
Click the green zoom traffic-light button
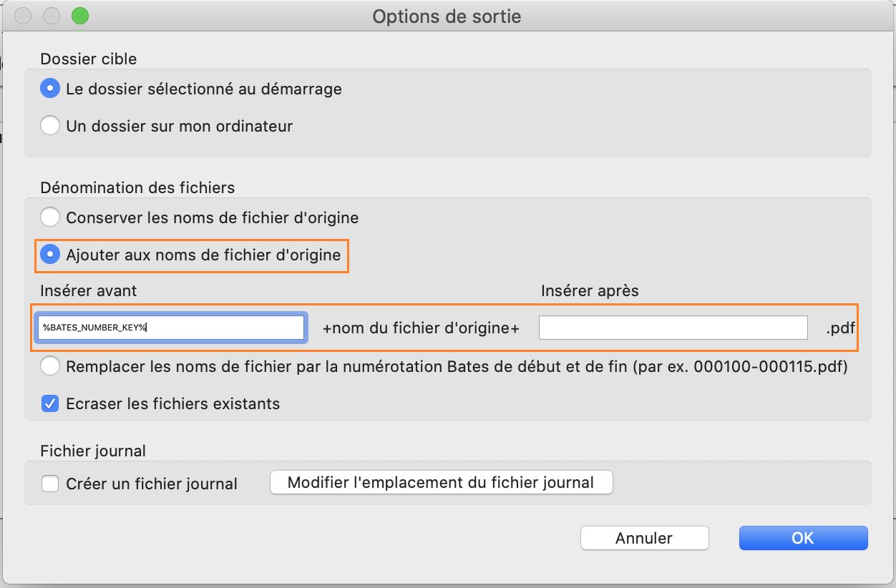tap(80, 15)
